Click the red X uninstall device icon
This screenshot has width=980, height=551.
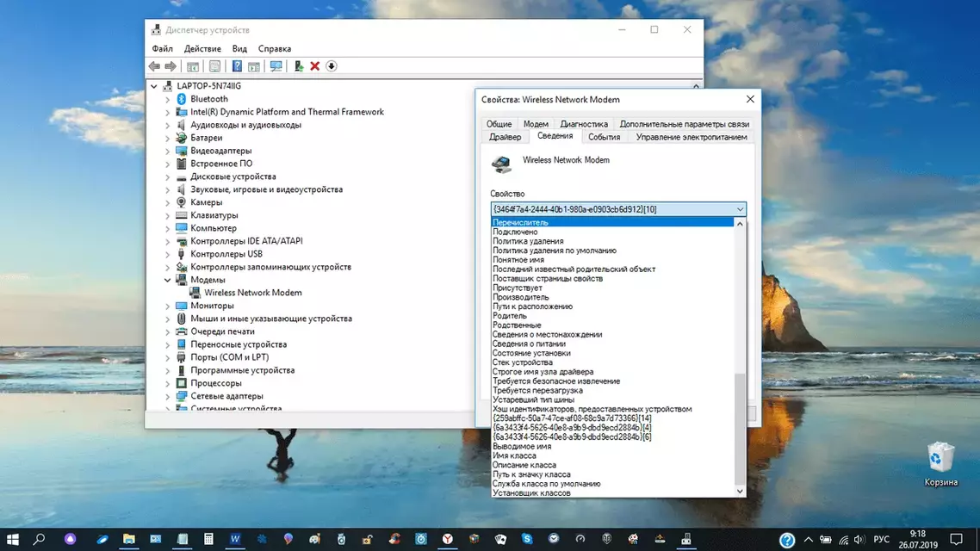click(x=315, y=66)
